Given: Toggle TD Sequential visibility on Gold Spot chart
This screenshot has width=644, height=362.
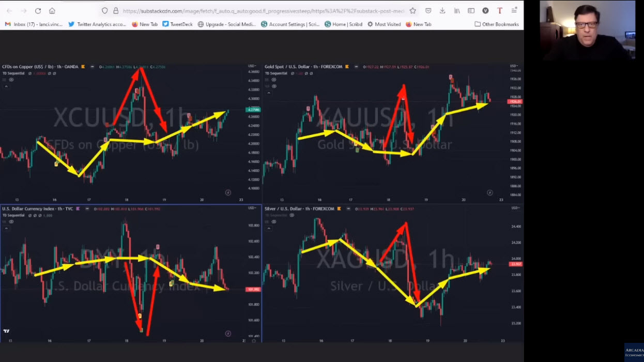Looking at the screenshot, I should pos(293,73).
